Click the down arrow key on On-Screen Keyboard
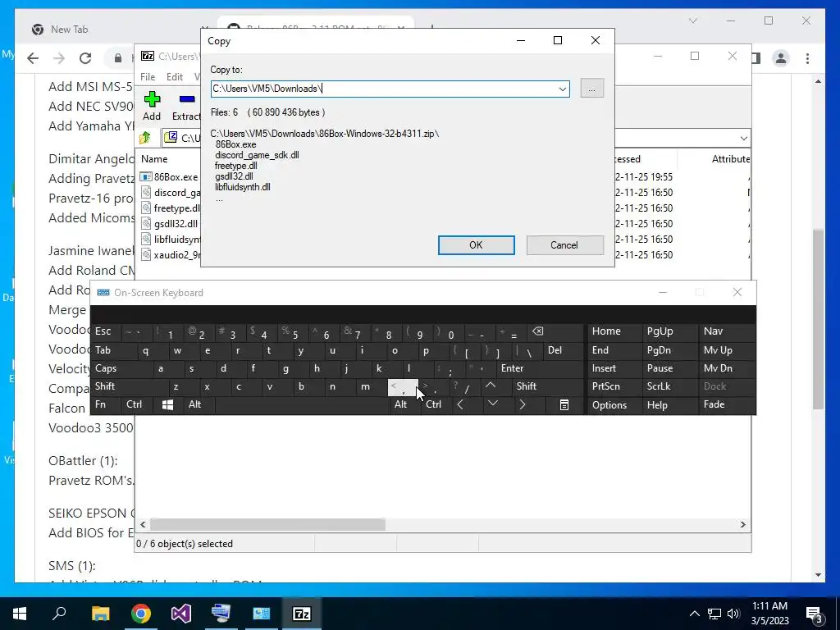This screenshot has width=840, height=630. [493, 404]
